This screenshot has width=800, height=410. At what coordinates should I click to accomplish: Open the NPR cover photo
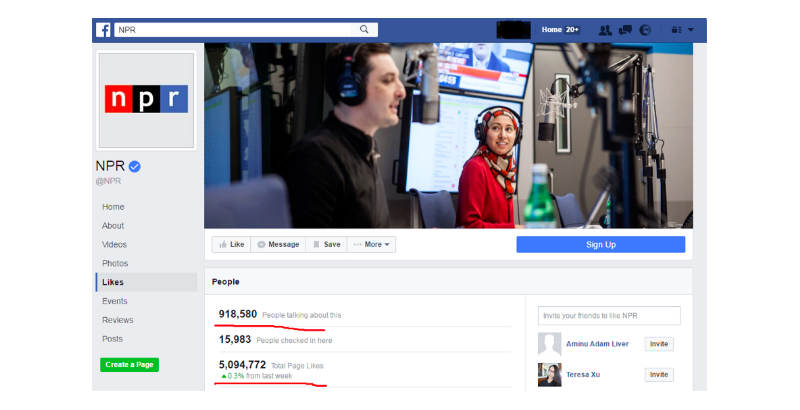click(x=448, y=136)
